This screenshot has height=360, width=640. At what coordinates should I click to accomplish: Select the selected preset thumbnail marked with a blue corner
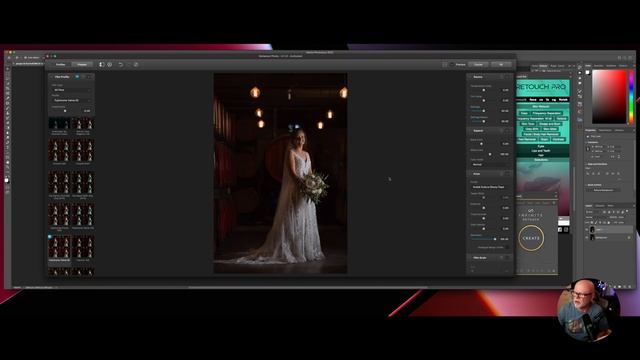point(60,247)
